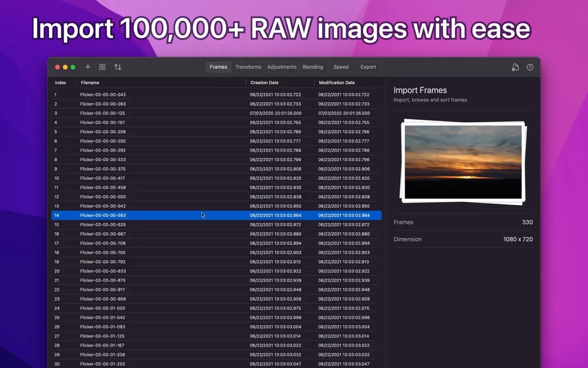The height and width of the screenshot is (368, 588).
Task: Click the Modification Date column header
Action: (x=337, y=83)
